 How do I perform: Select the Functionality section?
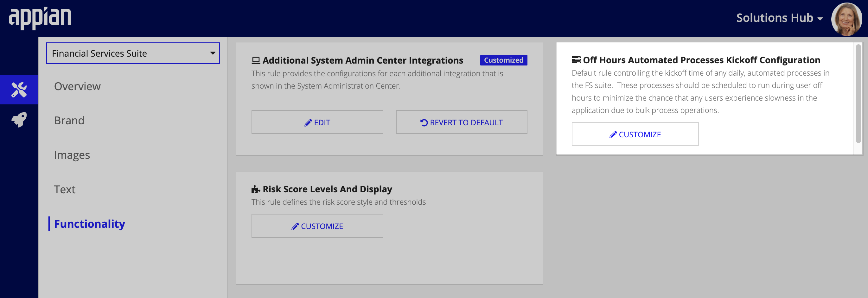[89, 224]
